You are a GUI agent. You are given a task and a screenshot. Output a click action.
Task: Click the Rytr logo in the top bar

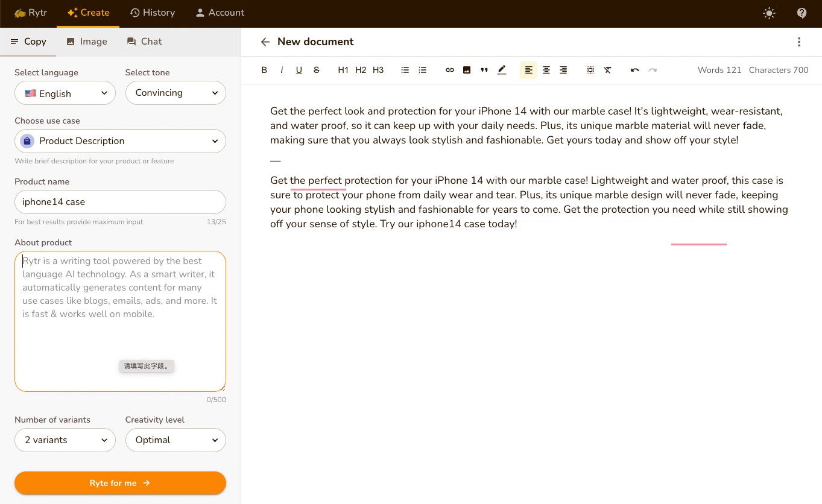(x=31, y=13)
